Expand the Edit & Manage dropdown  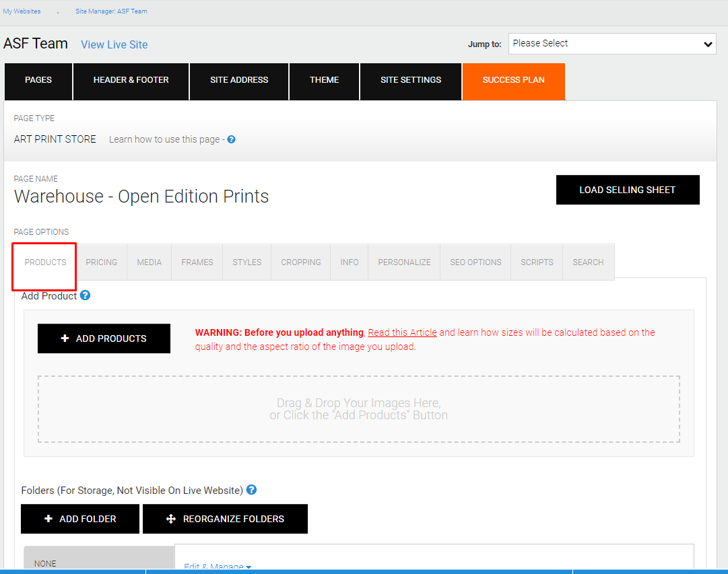pos(218,566)
